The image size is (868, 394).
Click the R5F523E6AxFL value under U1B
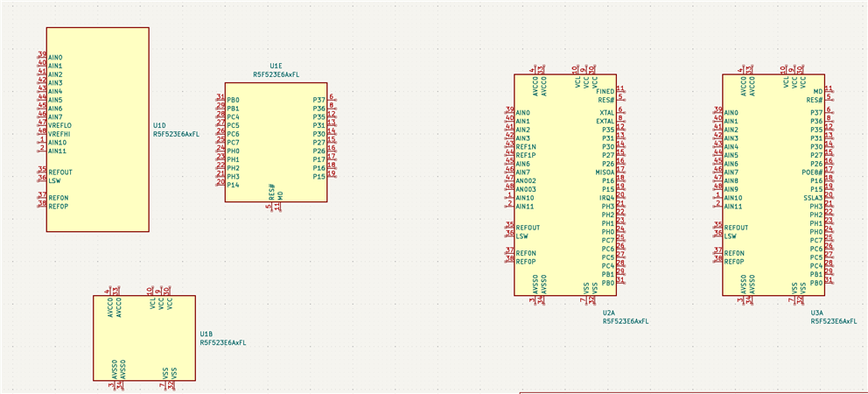[223, 342]
